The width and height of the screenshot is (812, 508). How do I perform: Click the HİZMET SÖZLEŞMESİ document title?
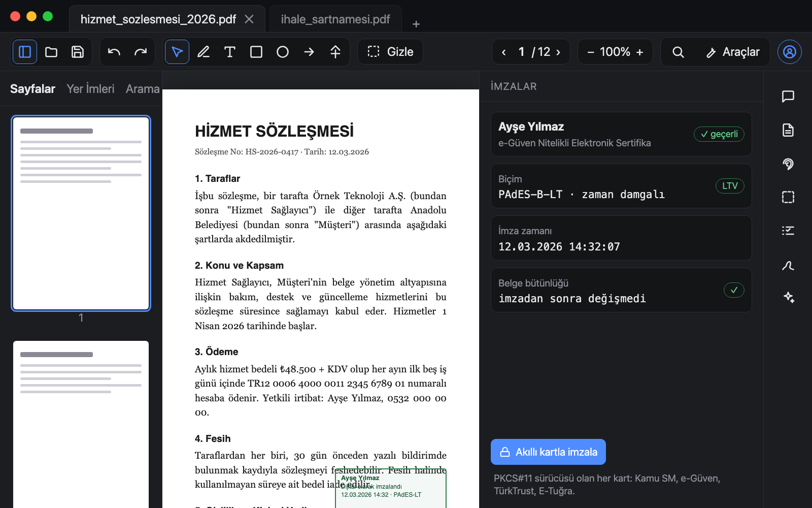(x=275, y=131)
